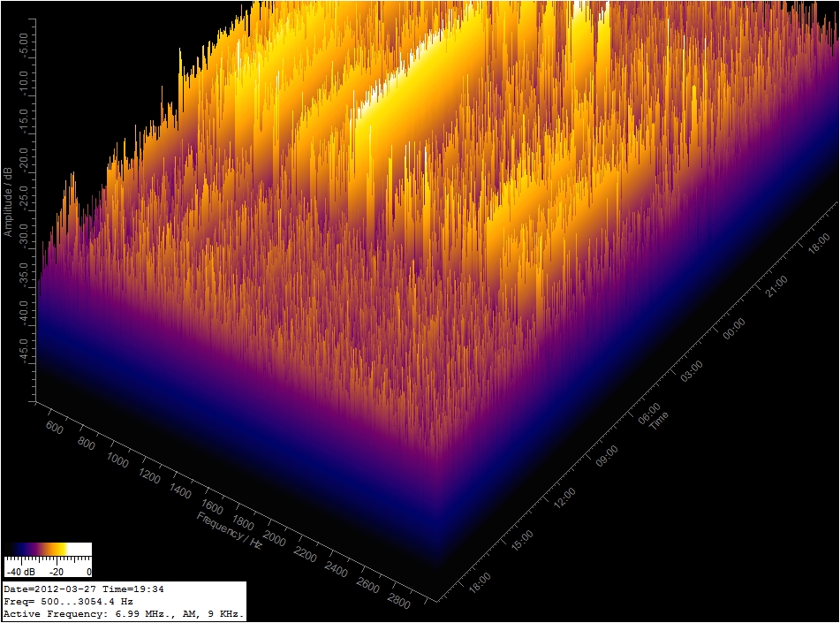This screenshot has width=840, height=623.
Task: Click the 1000 frequency axis label
Action: (117, 460)
